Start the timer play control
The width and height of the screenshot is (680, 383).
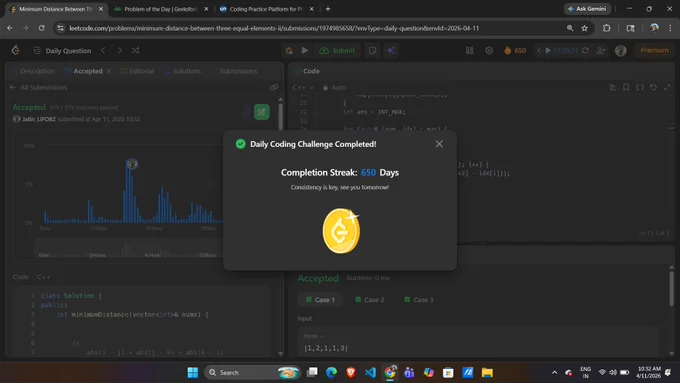click(x=548, y=51)
